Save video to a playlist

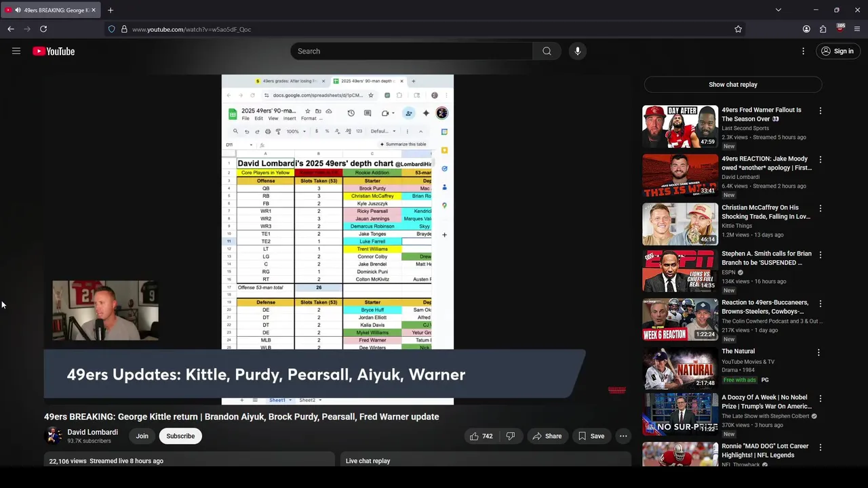point(590,436)
